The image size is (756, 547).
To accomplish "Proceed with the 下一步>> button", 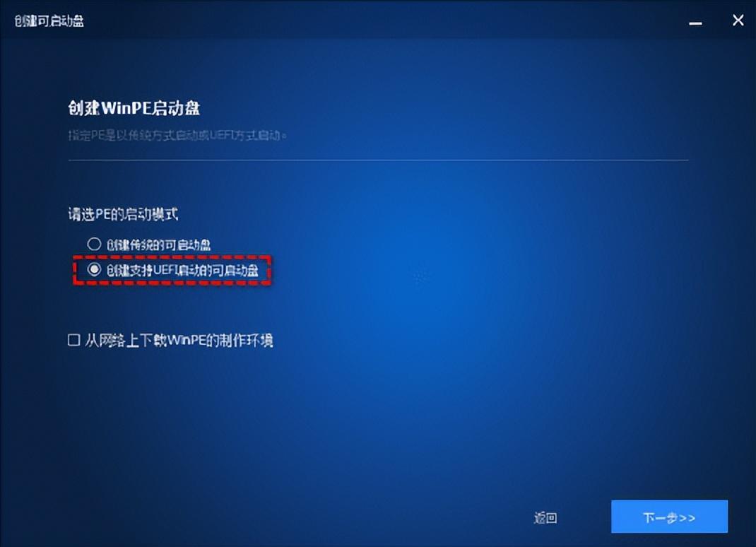I will (669, 517).
